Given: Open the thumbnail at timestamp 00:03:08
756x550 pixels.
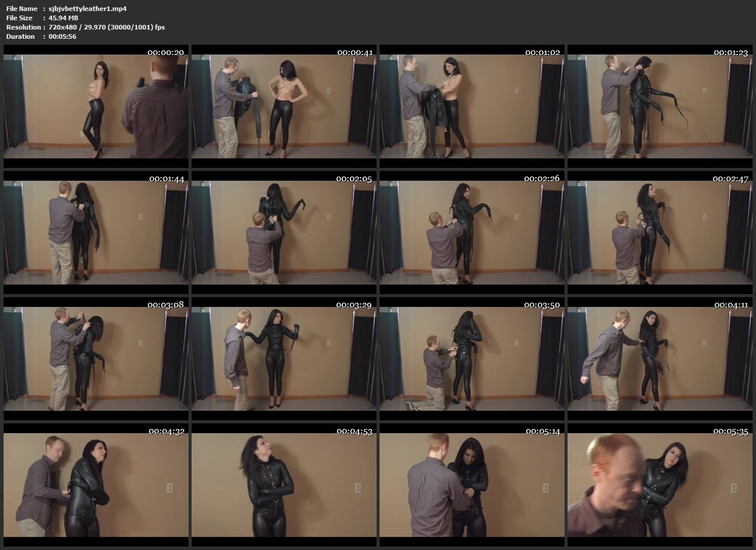Looking at the screenshot, I should (96, 359).
